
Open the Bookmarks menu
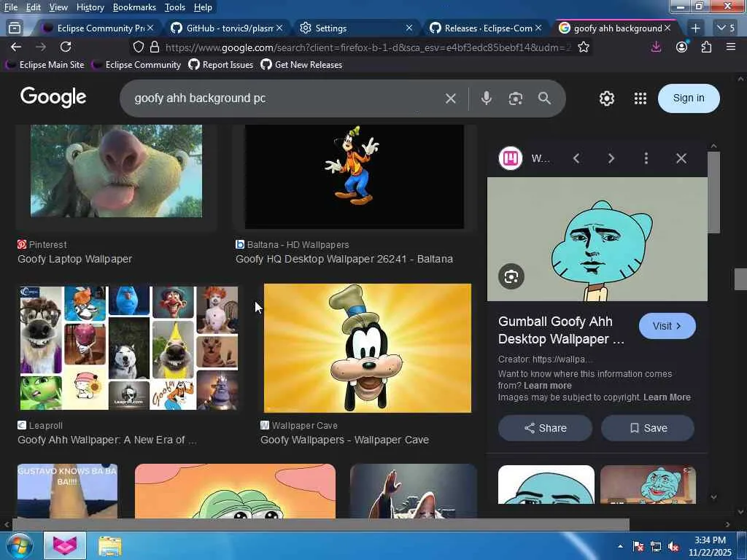click(x=134, y=7)
